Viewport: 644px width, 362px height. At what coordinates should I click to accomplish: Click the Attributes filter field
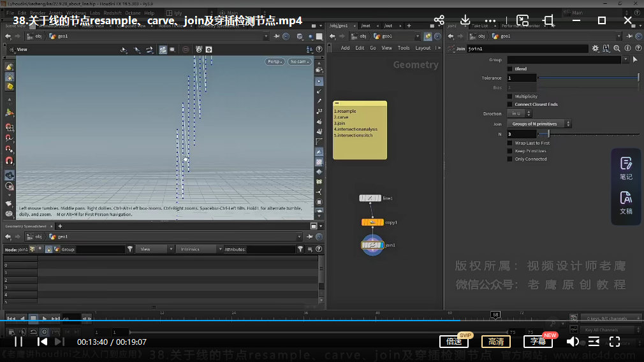[270, 249]
